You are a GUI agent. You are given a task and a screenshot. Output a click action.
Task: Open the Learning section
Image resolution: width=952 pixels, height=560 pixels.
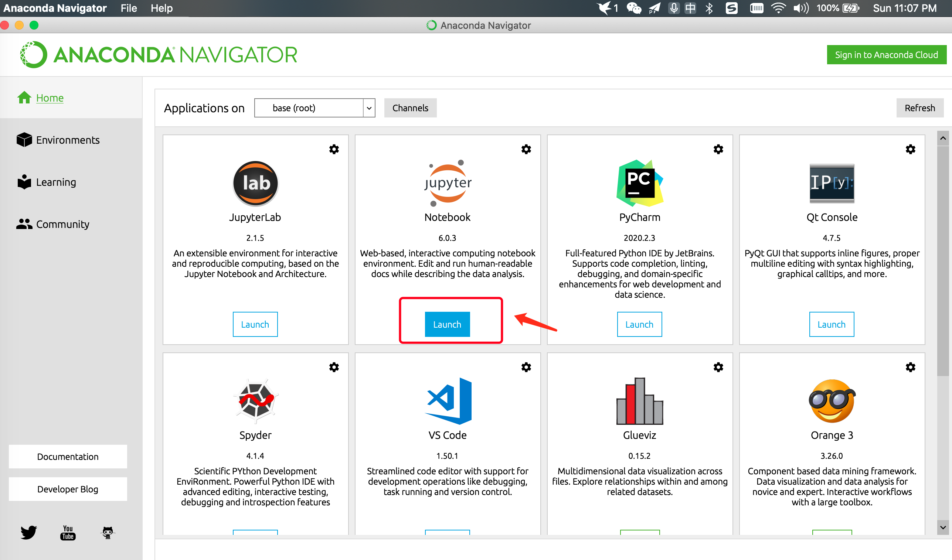pyautogui.click(x=56, y=182)
